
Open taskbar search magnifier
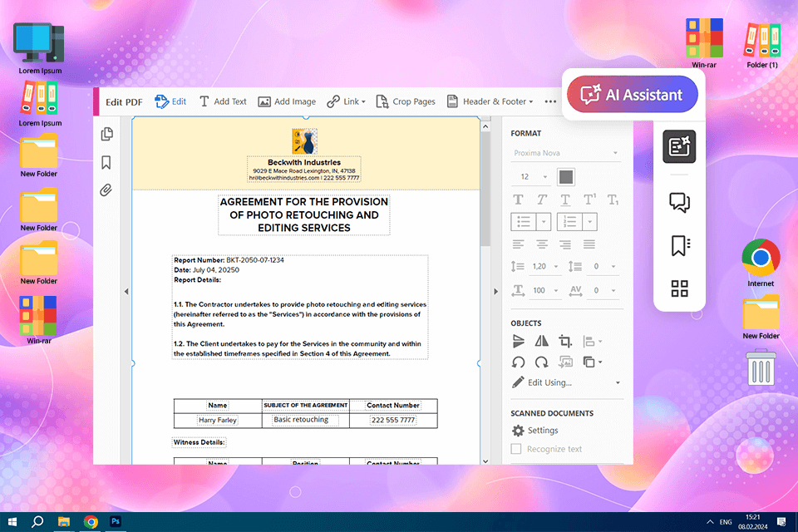point(37,522)
